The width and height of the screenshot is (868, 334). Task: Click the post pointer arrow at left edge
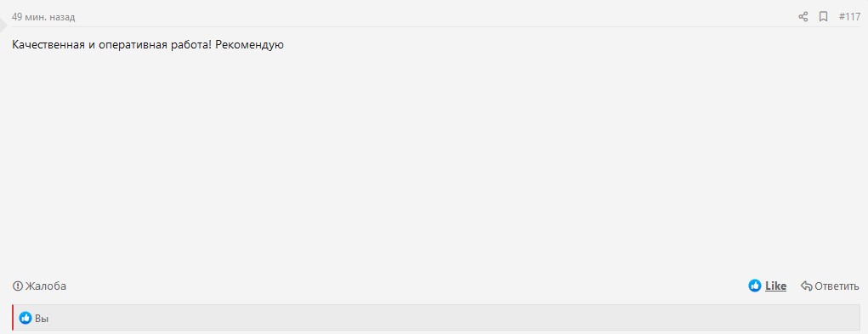pyautogui.click(x=5, y=25)
